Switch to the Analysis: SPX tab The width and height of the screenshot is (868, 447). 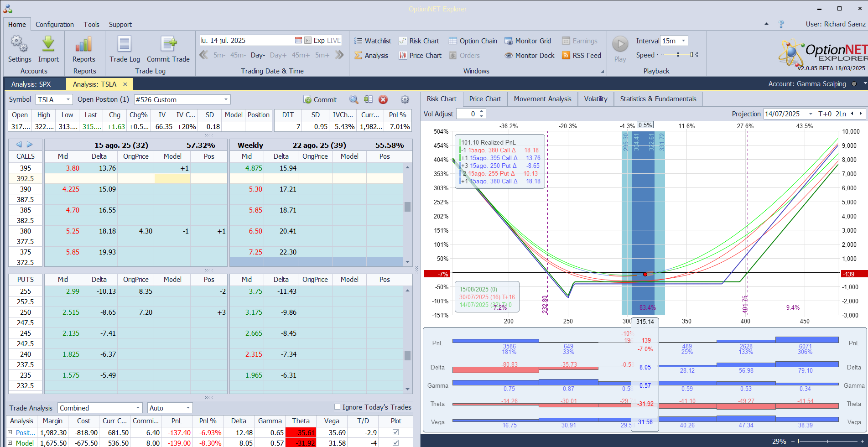pyautogui.click(x=31, y=84)
